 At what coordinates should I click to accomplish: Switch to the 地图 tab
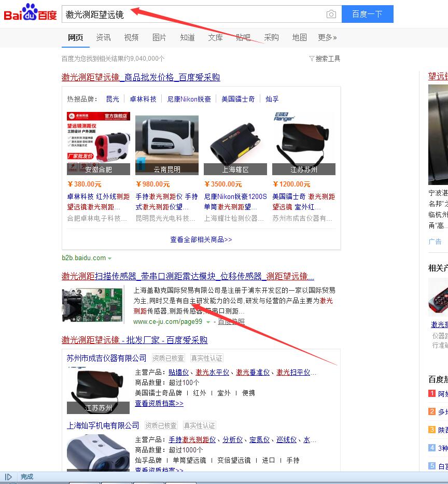click(x=299, y=38)
